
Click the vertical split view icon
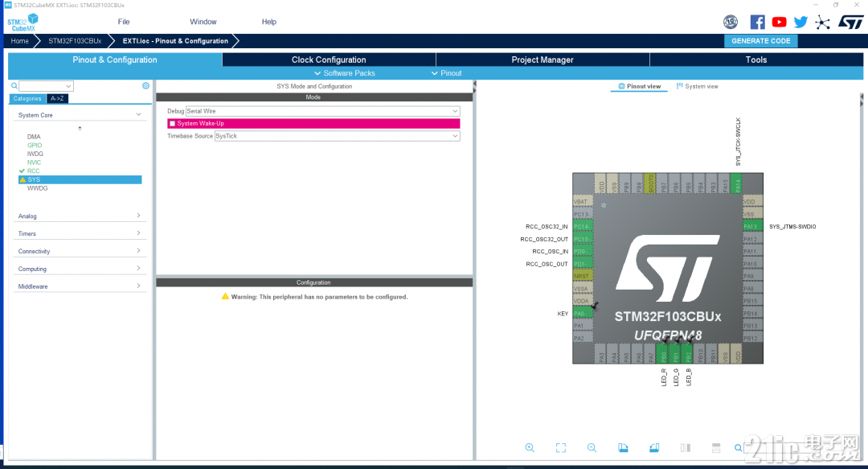(x=686, y=448)
